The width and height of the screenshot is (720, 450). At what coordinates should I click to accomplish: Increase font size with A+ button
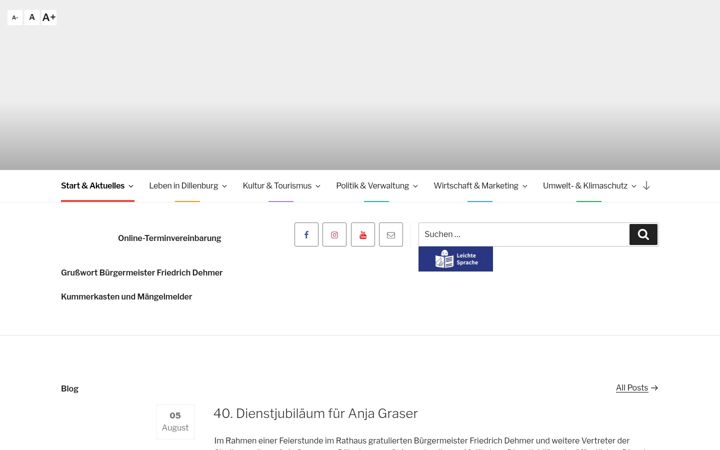pyautogui.click(x=49, y=17)
